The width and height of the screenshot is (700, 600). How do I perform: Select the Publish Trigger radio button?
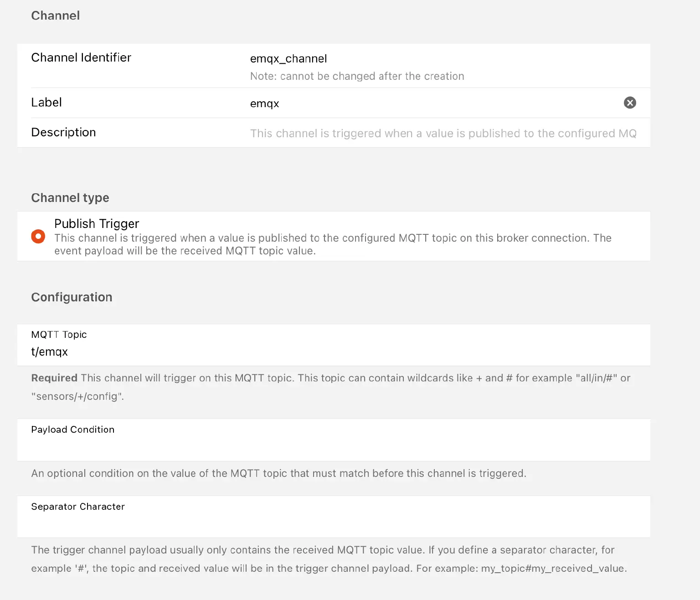tap(38, 236)
